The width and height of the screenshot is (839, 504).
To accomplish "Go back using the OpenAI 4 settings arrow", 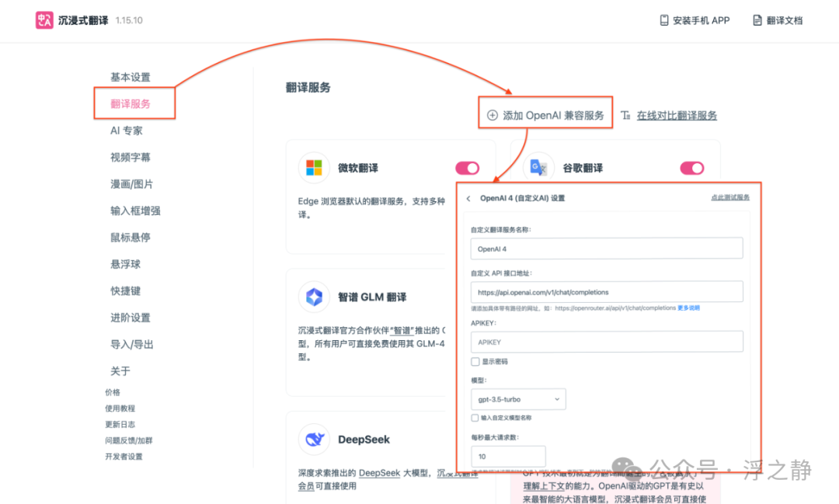I will click(x=468, y=198).
